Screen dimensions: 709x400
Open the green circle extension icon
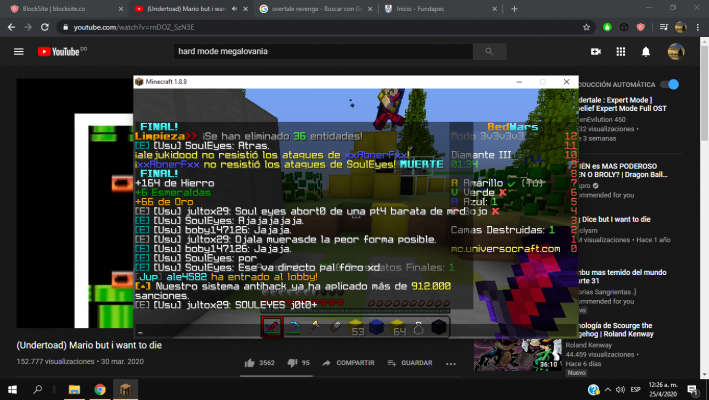pyautogui.click(x=607, y=27)
